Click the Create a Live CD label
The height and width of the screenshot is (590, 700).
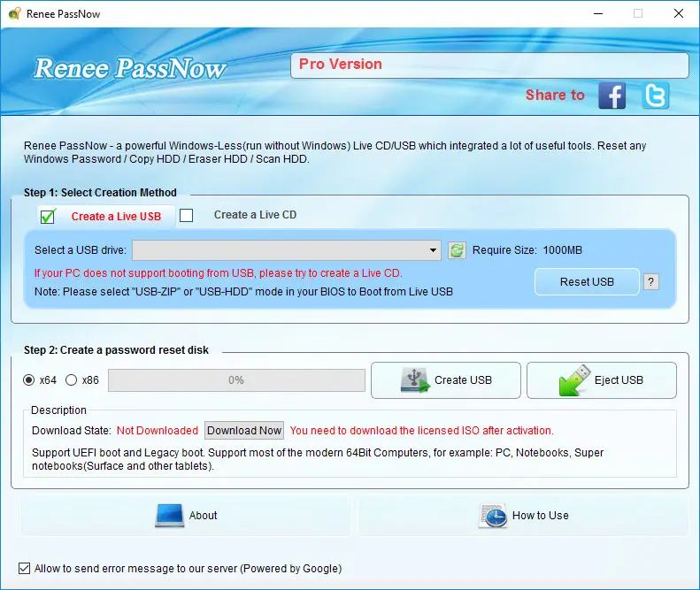[x=255, y=215]
